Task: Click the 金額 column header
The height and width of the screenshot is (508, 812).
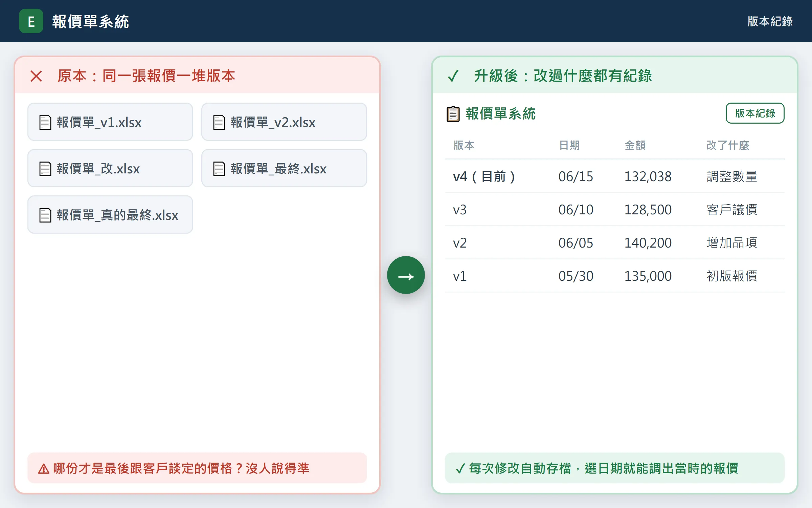Action: (635, 145)
